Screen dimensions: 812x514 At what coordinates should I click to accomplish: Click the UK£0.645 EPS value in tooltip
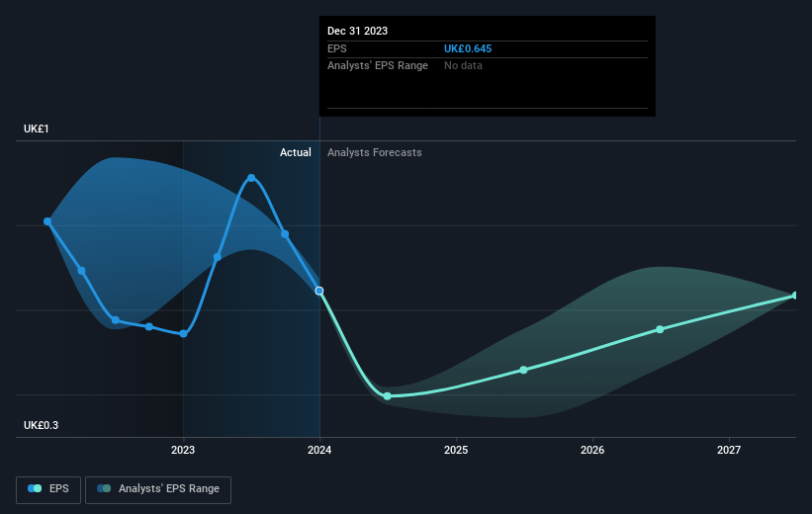point(468,48)
